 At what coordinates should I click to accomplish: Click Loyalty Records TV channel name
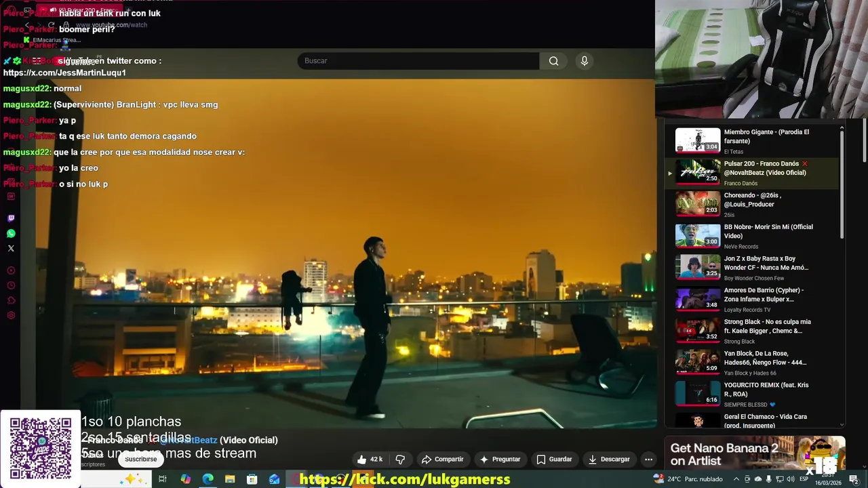pos(747,310)
